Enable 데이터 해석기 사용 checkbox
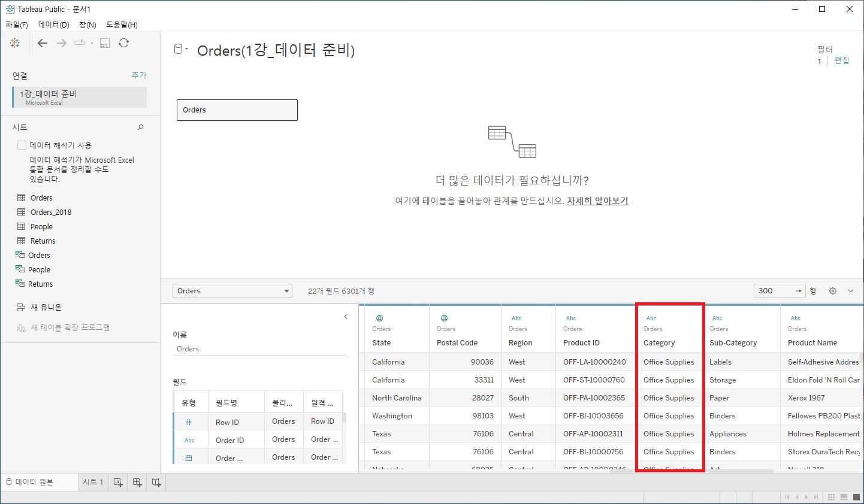 click(22, 145)
